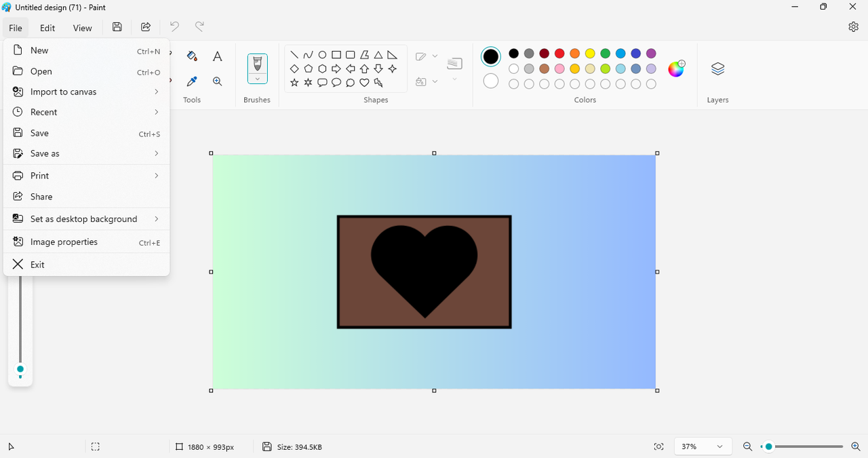Select the Pentagon shape
The width and height of the screenshot is (868, 458).
pyautogui.click(x=309, y=69)
